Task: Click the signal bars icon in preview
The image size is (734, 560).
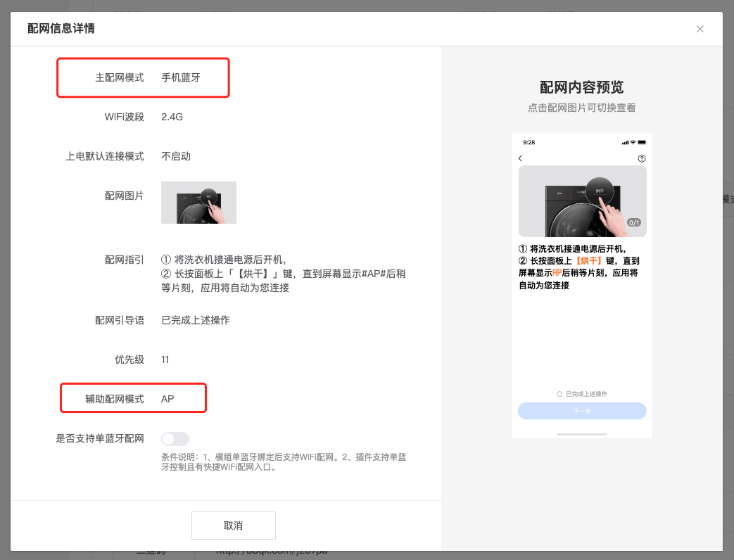Action: [626, 142]
